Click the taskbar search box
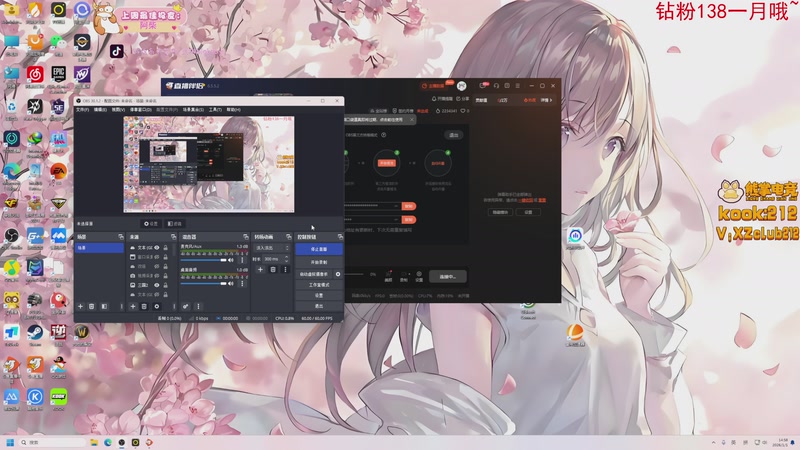Viewport: 800px width, 450px height. coord(52,442)
